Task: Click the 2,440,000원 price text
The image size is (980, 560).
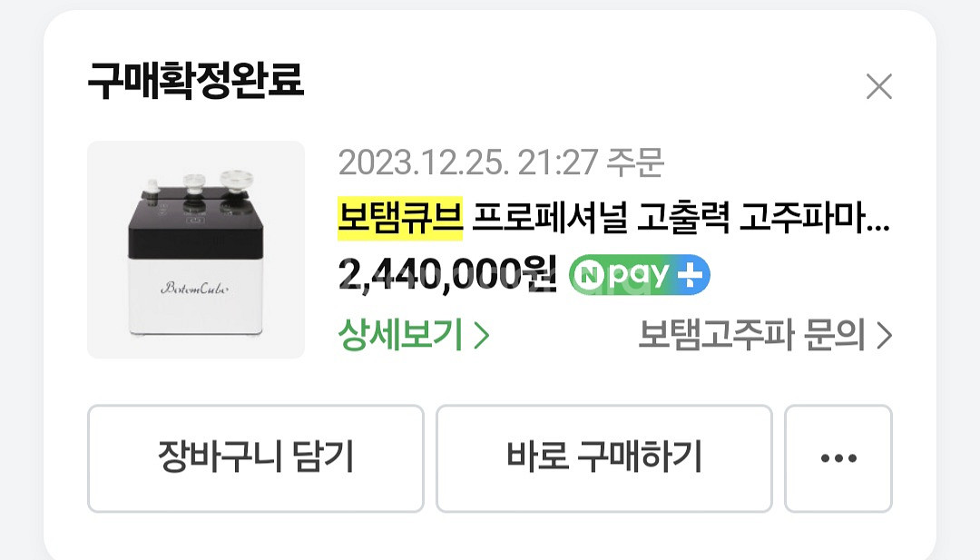Action: 446,274
